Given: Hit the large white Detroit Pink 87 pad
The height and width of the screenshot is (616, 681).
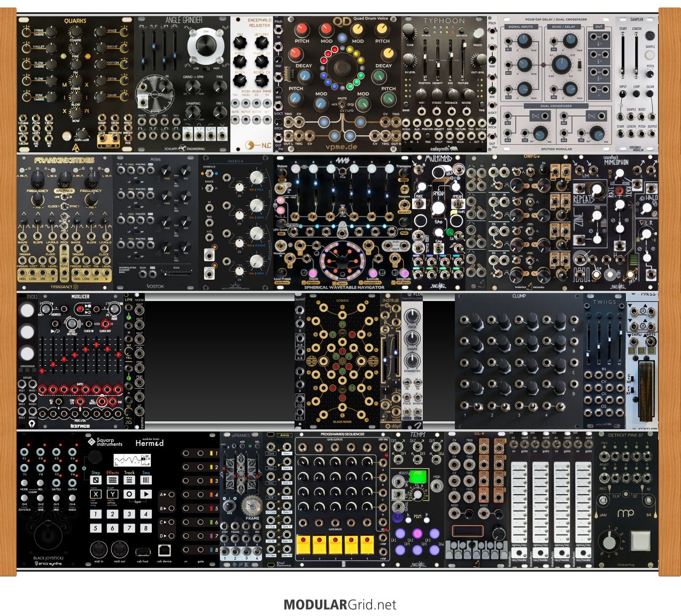Looking at the screenshot, I should click(x=640, y=541).
